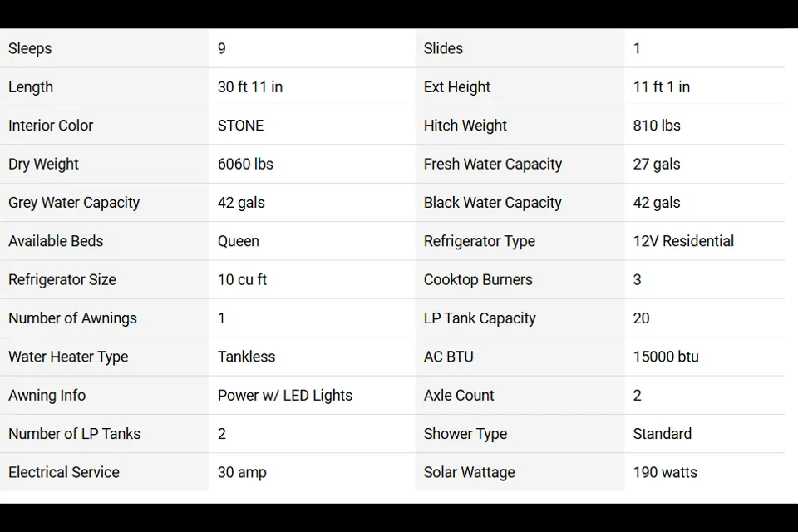Click the Slides label
The height and width of the screenshot is (532, 798).
coord(443,48)
